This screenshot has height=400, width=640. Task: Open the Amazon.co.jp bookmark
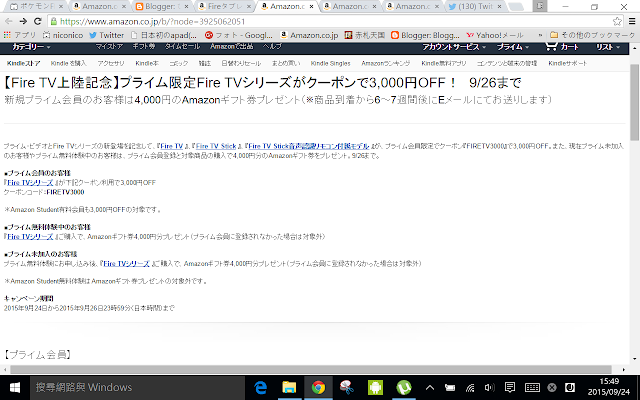coord(309,35)
